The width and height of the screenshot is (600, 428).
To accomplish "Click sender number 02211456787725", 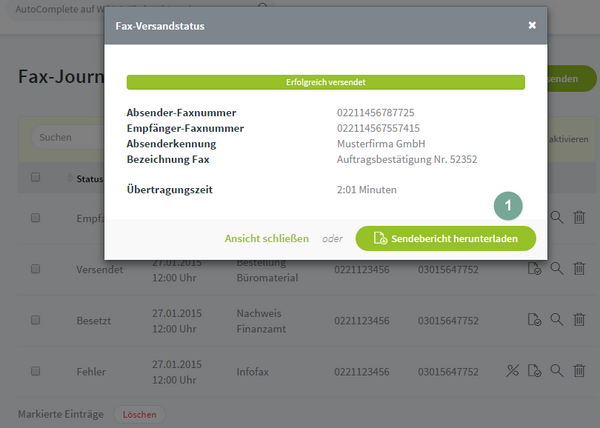I will coord(375,112).
